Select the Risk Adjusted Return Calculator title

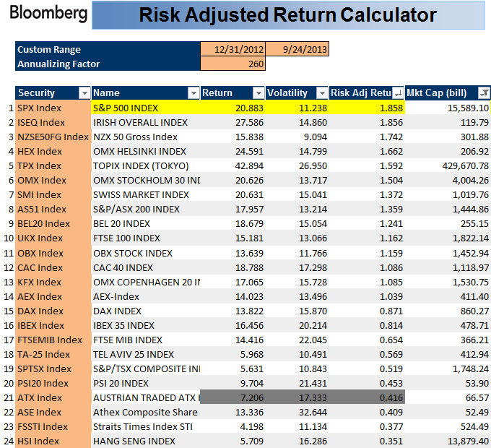point(287,15)
